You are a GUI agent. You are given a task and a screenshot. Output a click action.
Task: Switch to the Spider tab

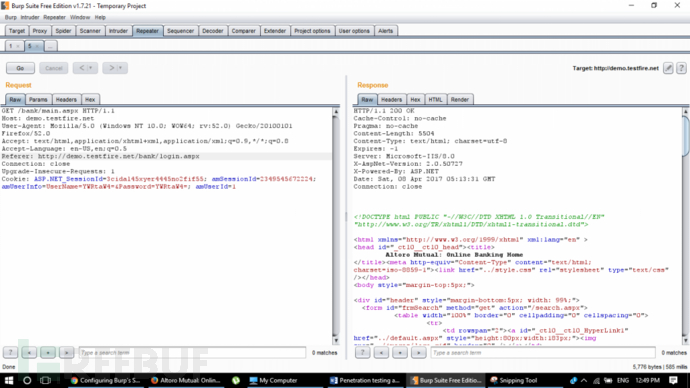[x=63, y=31]
